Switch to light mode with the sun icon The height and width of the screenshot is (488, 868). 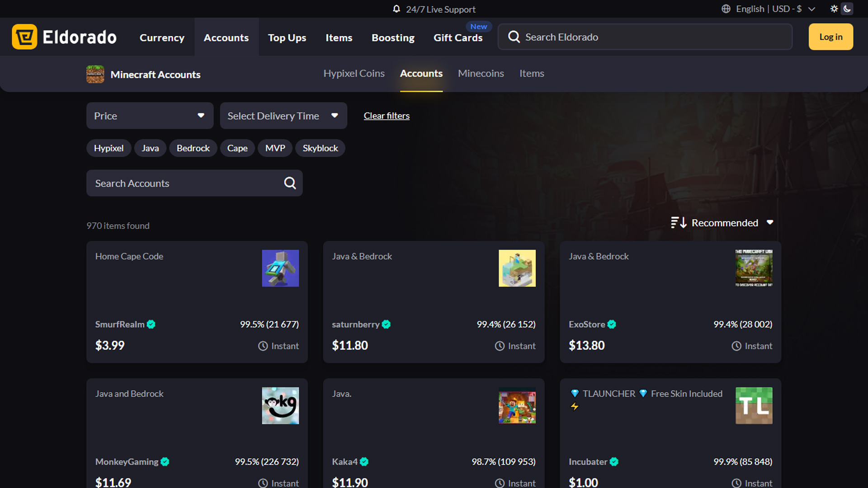pos(835,9)
